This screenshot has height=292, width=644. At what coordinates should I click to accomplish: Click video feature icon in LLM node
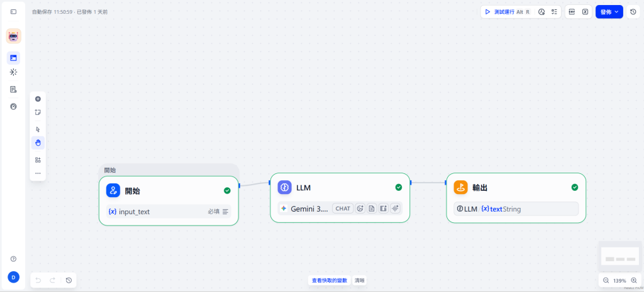(x=383, y=208)
